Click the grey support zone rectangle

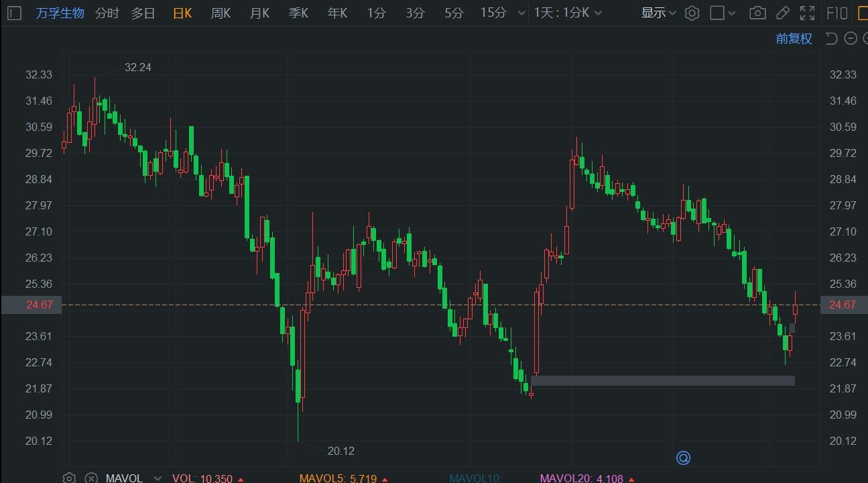click(663, 380)
